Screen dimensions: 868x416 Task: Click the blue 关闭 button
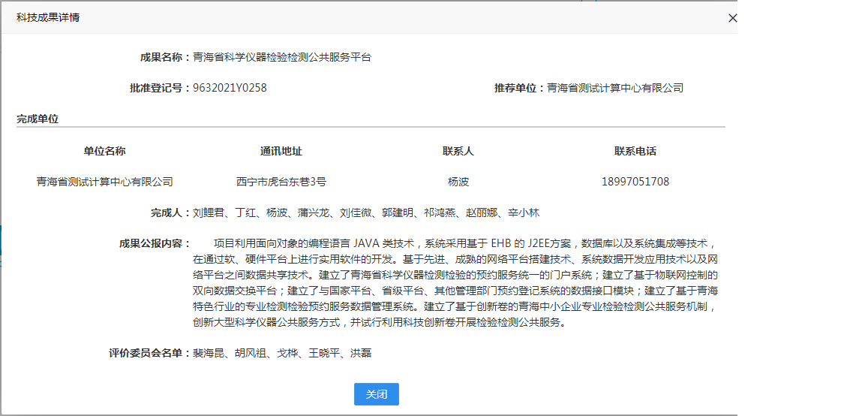pyautogui.click(x=376, y=394)
